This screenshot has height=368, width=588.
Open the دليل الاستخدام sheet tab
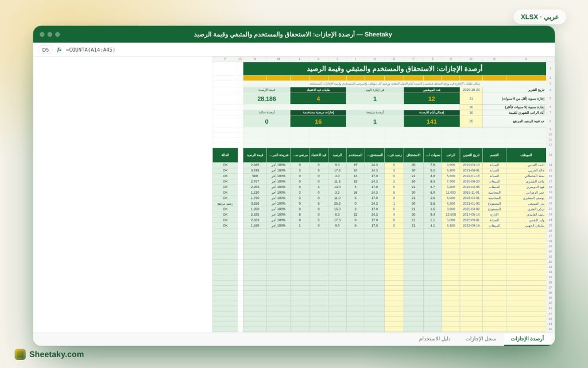click(435, 339)
